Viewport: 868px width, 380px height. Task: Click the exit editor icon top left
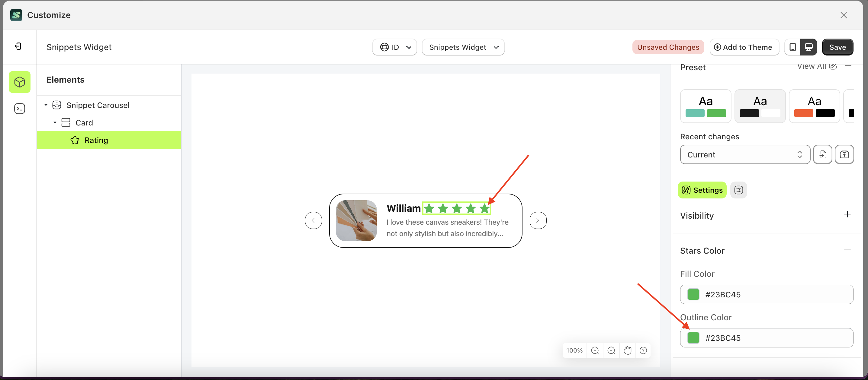point(18,46)
